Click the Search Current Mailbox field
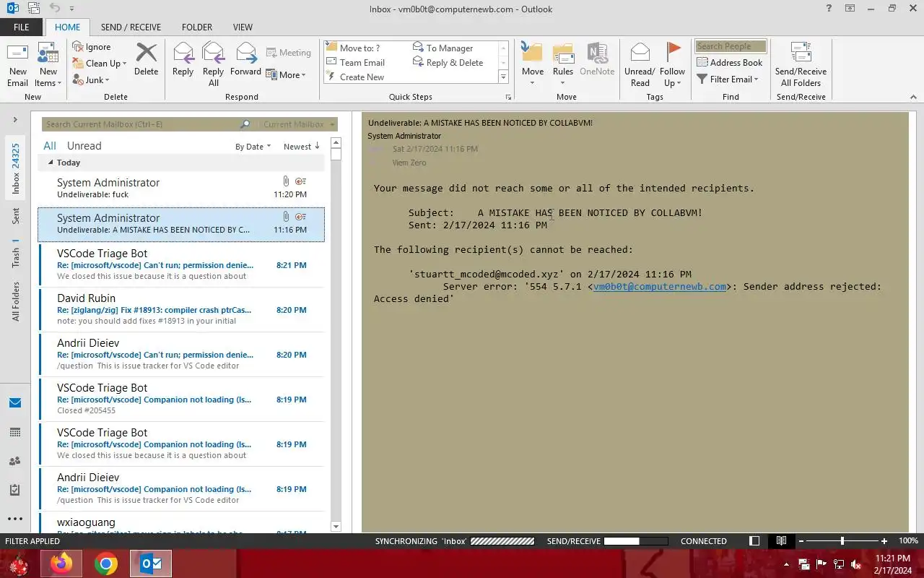924x578 pixels. tap(141, 124)
